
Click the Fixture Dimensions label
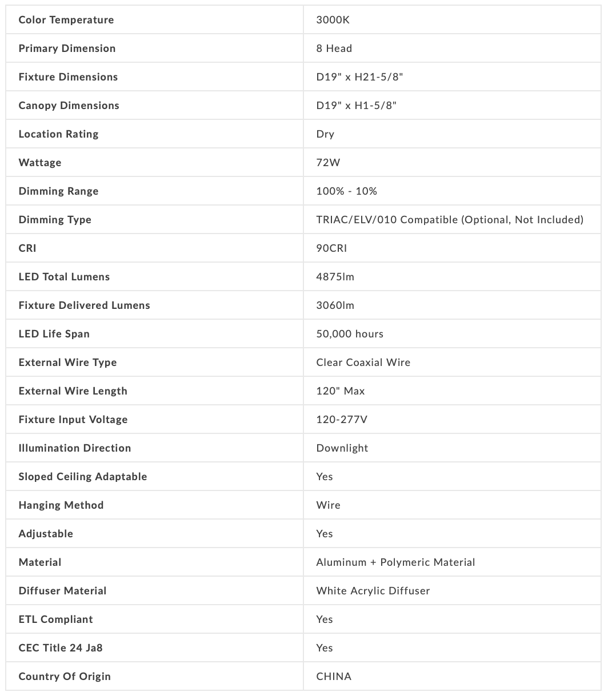[x=68, y=77]
